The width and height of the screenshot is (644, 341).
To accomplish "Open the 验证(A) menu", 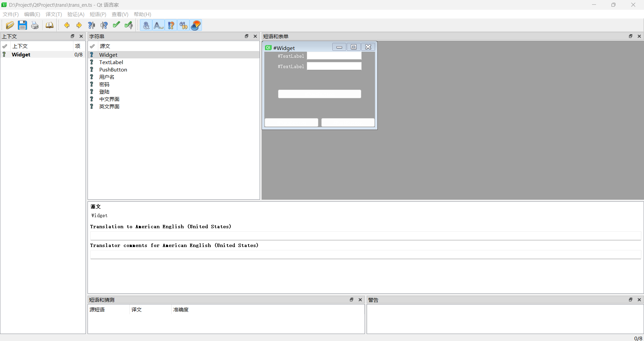I will tap(76, 14).
